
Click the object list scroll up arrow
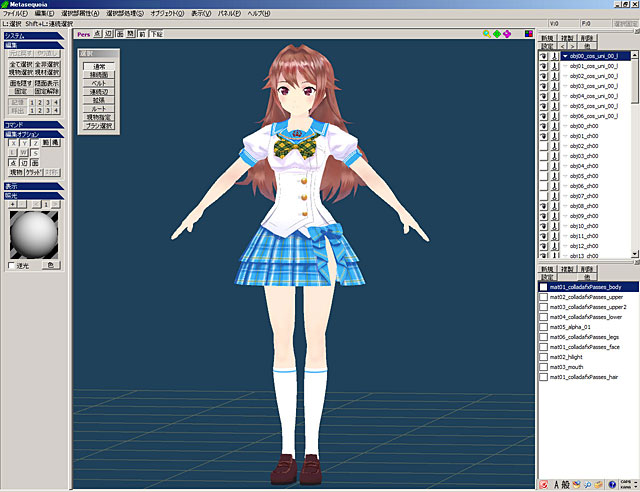tap(635, 55)
